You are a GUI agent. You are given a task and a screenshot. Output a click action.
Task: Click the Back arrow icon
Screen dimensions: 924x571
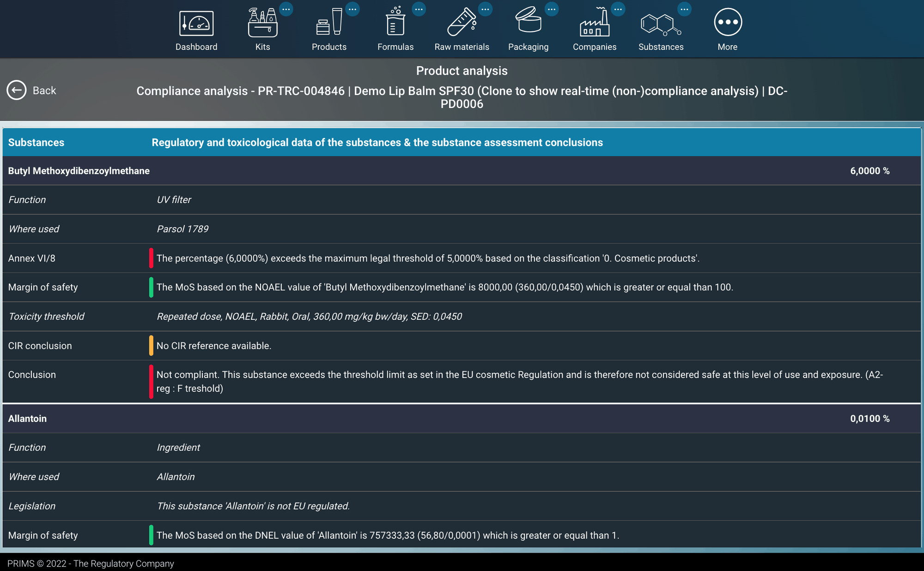[17, 90]
